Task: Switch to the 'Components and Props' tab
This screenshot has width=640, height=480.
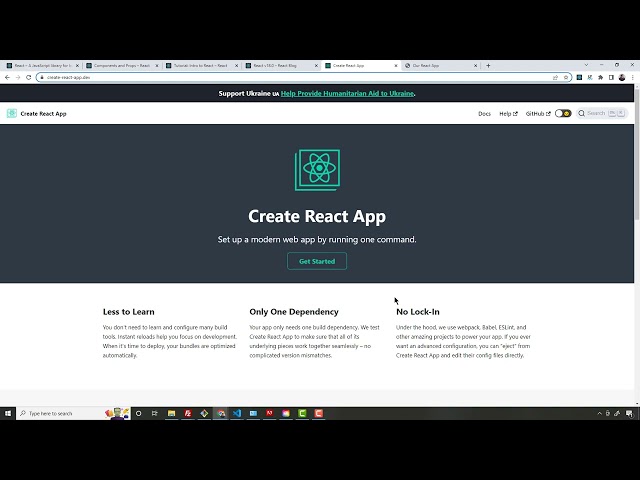Action: coord(122,65)
